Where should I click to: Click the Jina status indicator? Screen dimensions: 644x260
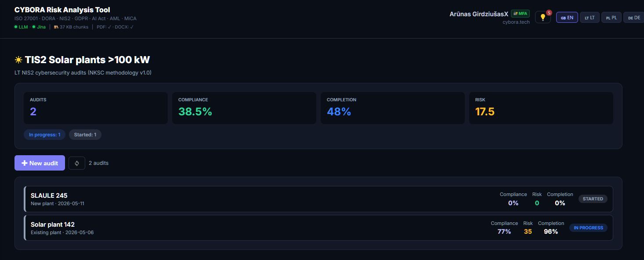(39, 27)
